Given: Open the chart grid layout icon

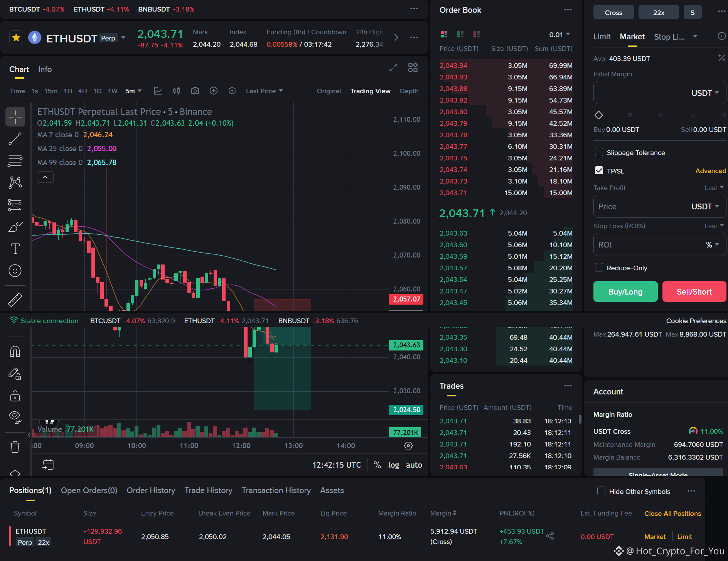Looking at the screenshot, I should (x=413, y=67).
